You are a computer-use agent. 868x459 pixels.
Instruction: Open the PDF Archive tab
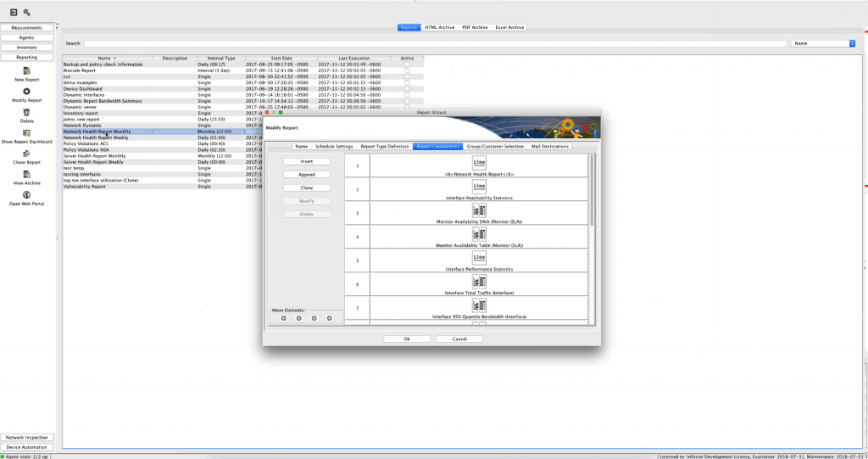(x=475, y=27)
